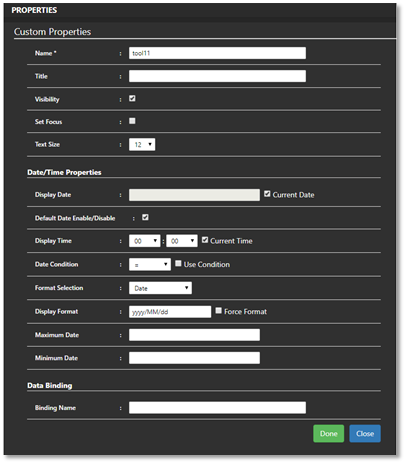Open the Format Selection dropdown

[160, 288]
